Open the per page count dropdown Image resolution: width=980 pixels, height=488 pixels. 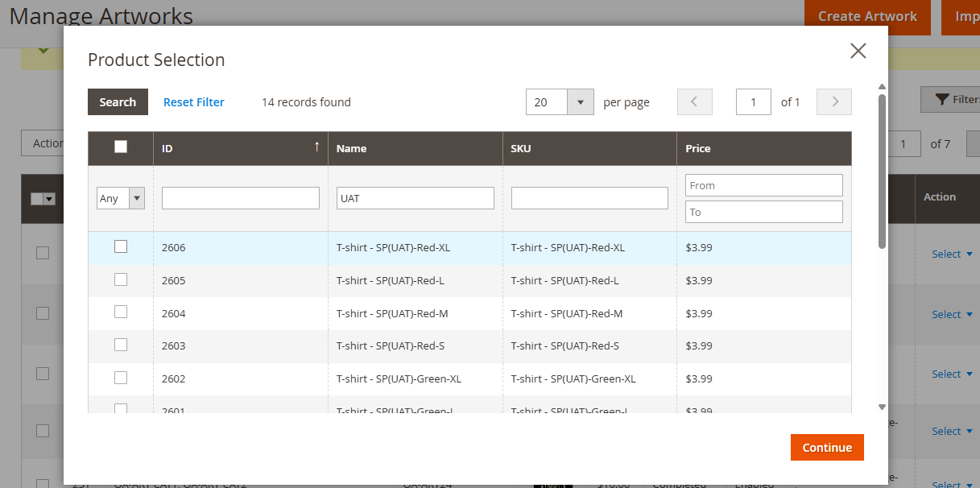point(580,102)
